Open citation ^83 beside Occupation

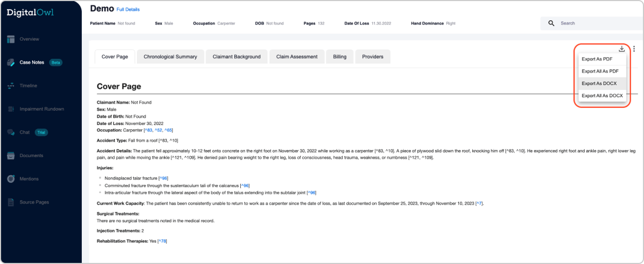pyautogui.click(x=149, y=130)
